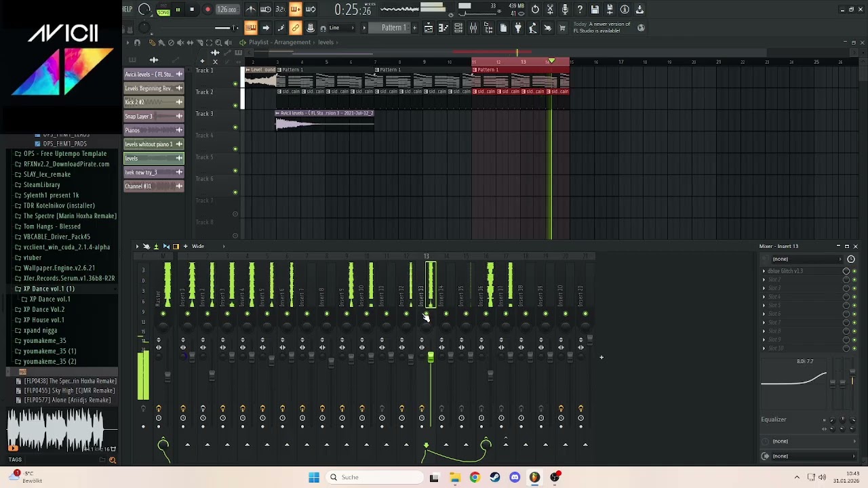Click the Track 3 audio clip waveform
Screen dimensions: 868x488
pyautogui.click(x=324, y=124)
